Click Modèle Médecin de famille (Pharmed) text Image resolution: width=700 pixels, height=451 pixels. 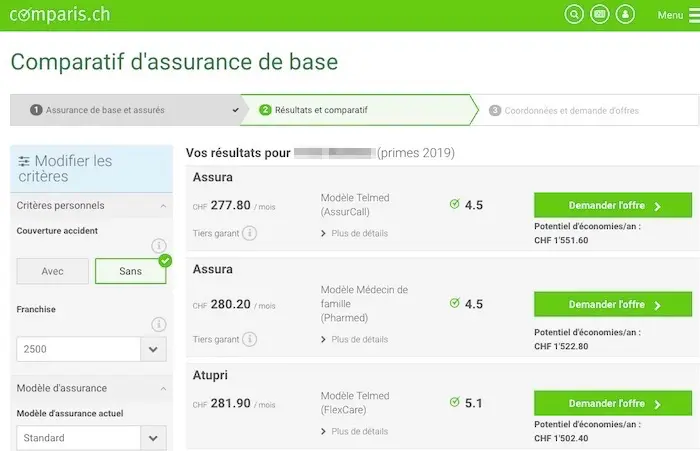pos(364,304)
